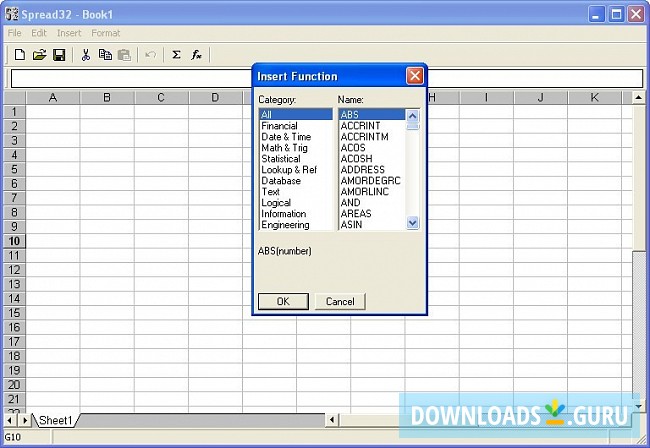Click the sheet vertical scroll-up arrow
Image resolution: width=650 pixels, height=448 pixels.
pyautogui.click(x=638, y=98)
